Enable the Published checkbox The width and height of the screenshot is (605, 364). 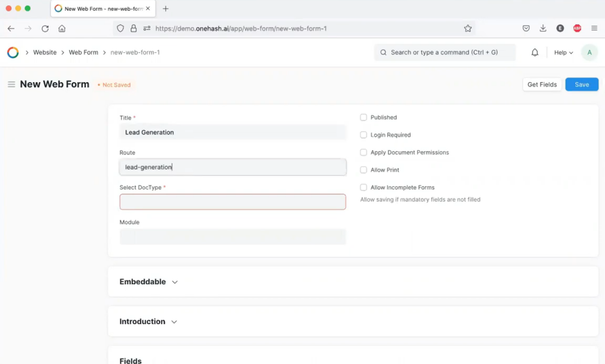363,117
